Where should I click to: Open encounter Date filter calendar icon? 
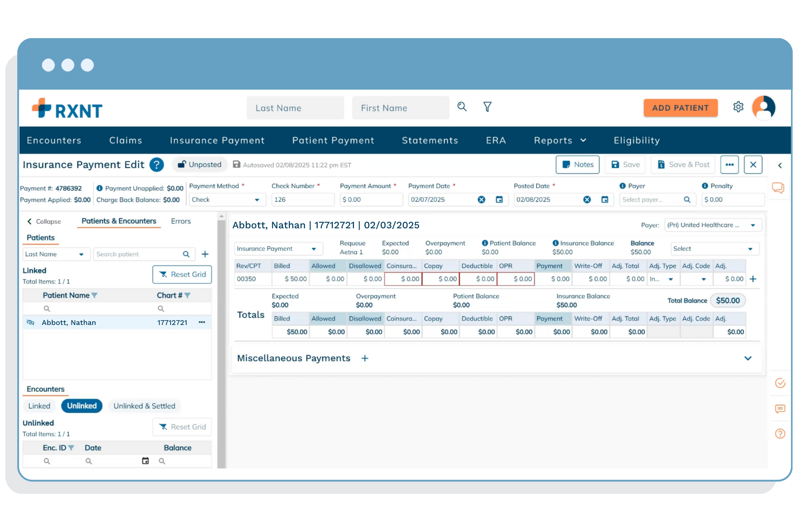[145, 461]
